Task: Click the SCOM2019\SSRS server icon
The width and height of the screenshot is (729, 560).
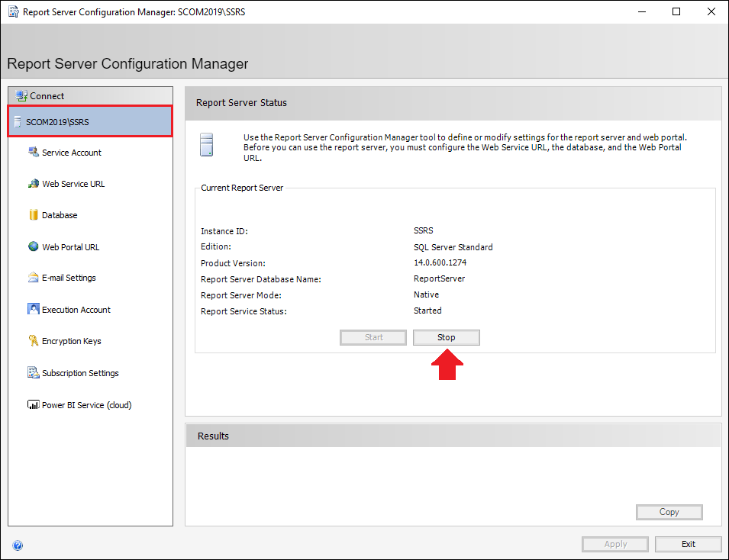Action: click(x=18, y=122)
